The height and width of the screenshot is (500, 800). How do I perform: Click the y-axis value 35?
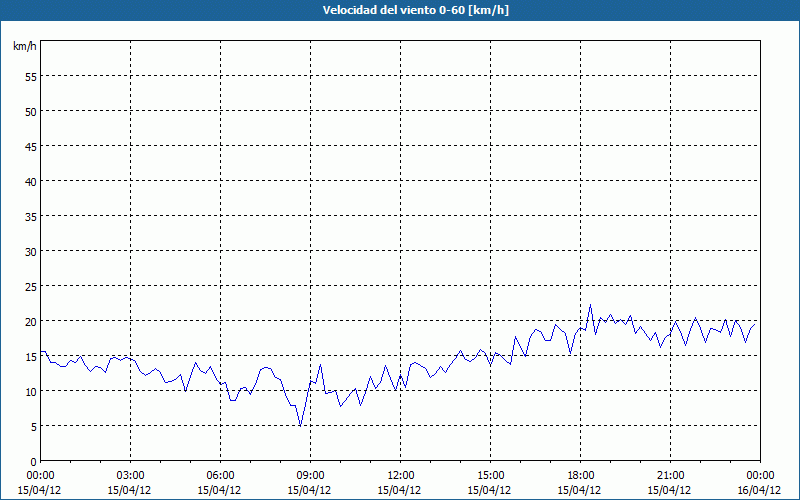tap(31, 217)
